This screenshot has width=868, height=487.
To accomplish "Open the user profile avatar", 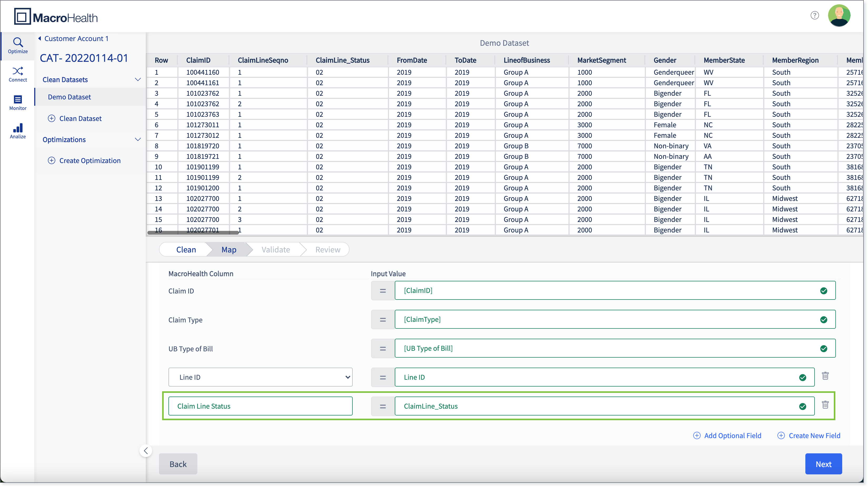I will 839,15.
